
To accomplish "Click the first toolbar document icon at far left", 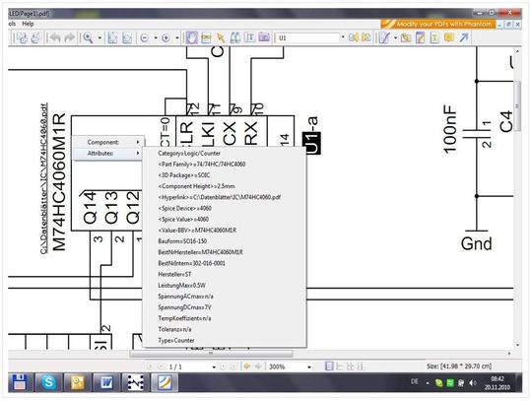I will click(x=22, y=37).
